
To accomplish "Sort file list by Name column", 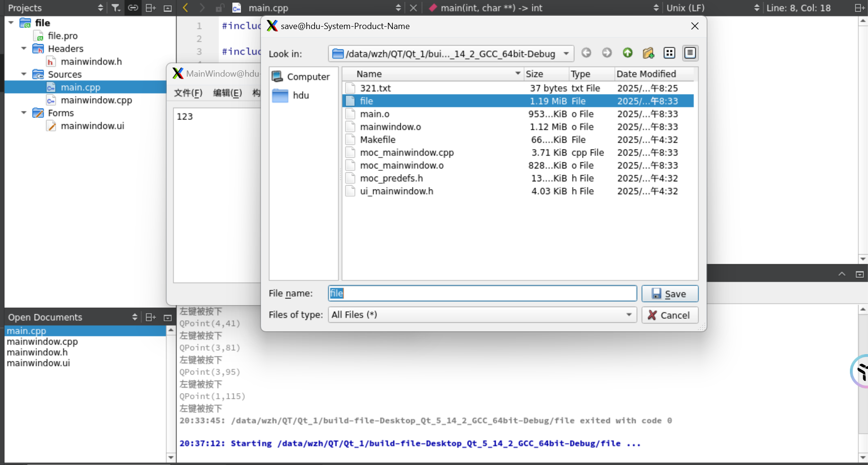I will (x=433, y=74).
